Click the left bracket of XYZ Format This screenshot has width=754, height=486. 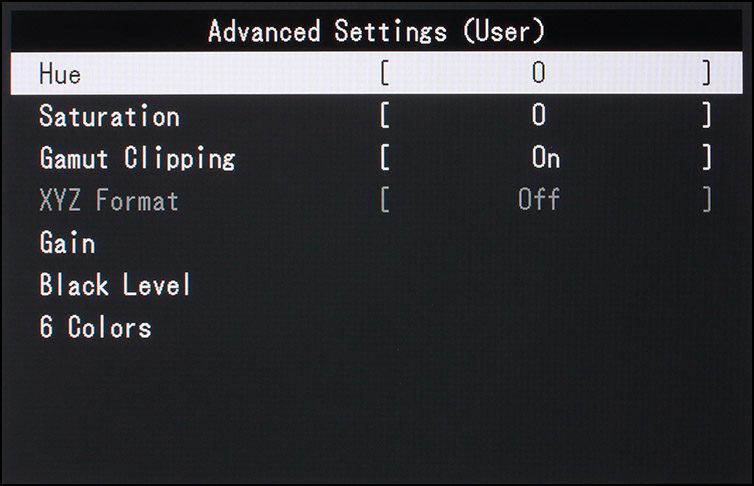point(385,200)
